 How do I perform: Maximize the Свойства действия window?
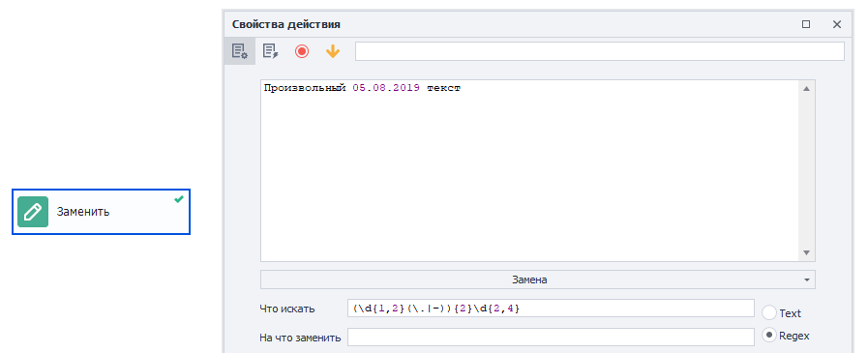point(806,24)
